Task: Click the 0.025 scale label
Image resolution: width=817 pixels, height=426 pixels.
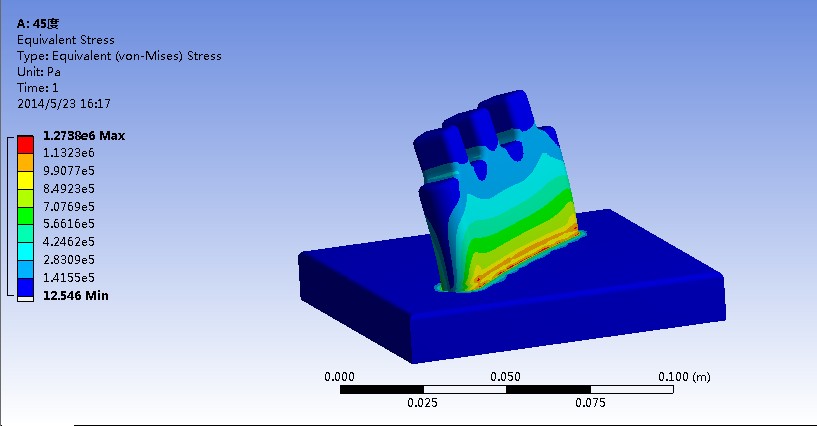Action: coord(422,403)
